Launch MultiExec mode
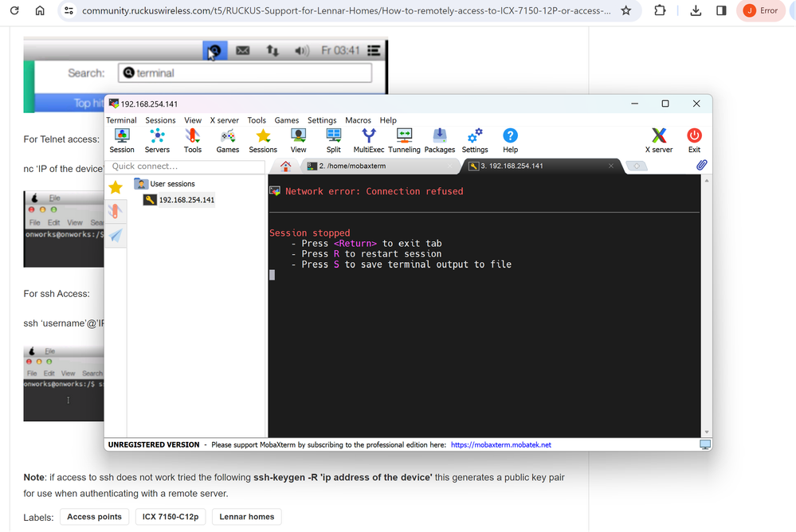The width and height of the screenshot is (796, 532). tap(368, 140)
